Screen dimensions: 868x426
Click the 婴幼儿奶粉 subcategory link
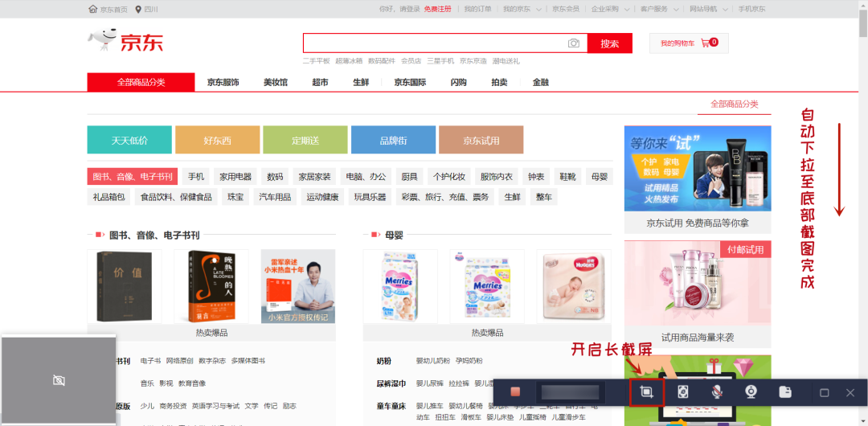[x=433, y=361]
